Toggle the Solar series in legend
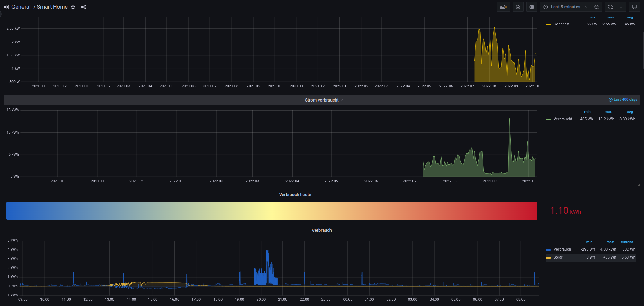The image size is (644, 306). click(x=558, y=257)
